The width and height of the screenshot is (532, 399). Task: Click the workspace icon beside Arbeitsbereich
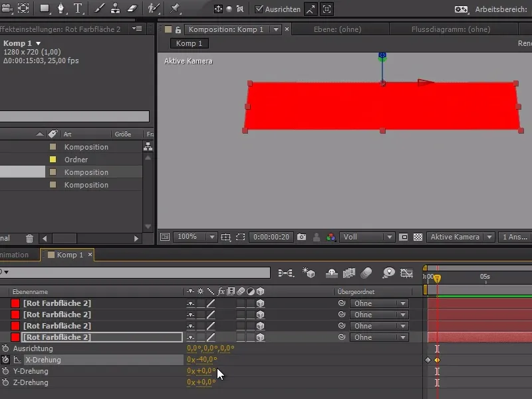tap(461, 9)
